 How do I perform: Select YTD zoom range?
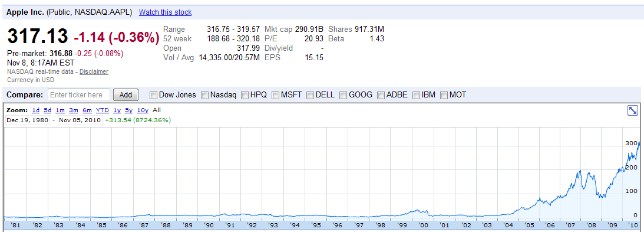click(x=103, y=110)
